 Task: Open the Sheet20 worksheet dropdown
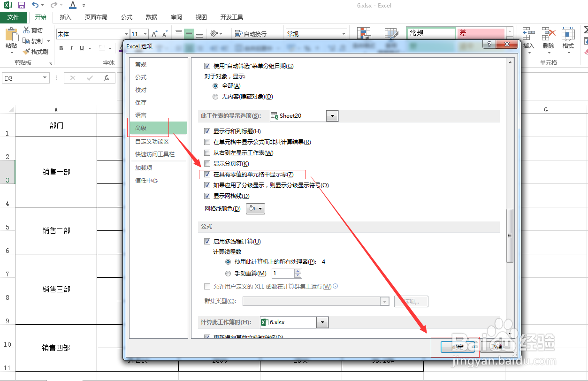[x=332, y=115]
